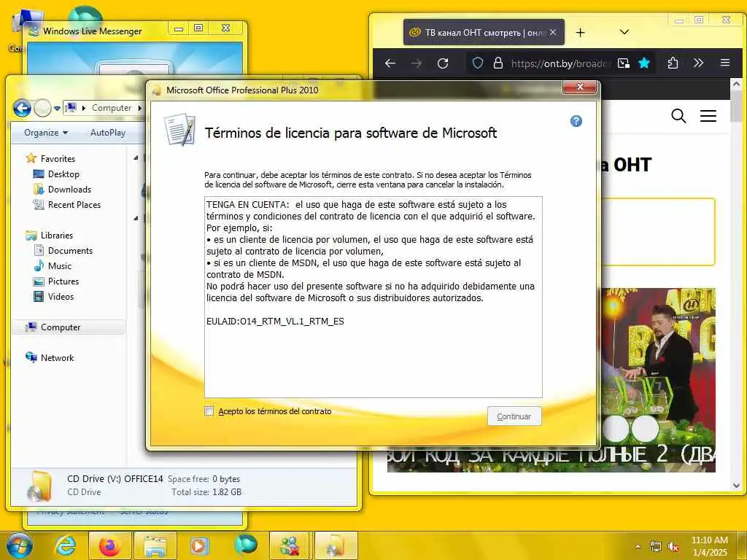747x560 pixels.
Task: Open Documents library in sidebar
Action: (70, 251)
